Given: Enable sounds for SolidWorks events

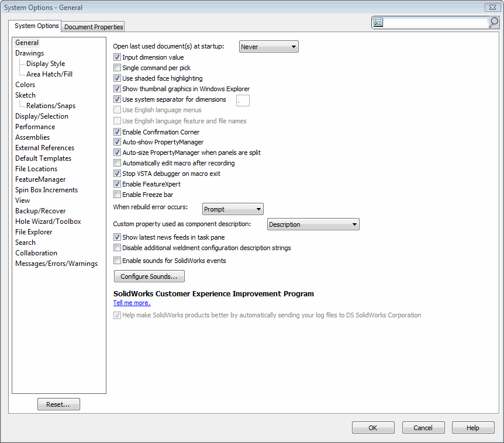Looking at the screenshot, I should (117, 261).
